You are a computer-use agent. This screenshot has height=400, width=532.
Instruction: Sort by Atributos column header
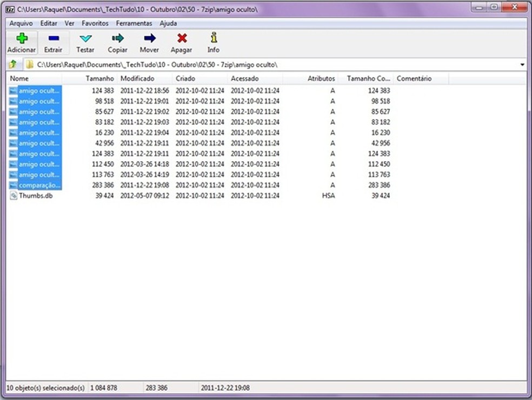[321, 79]
